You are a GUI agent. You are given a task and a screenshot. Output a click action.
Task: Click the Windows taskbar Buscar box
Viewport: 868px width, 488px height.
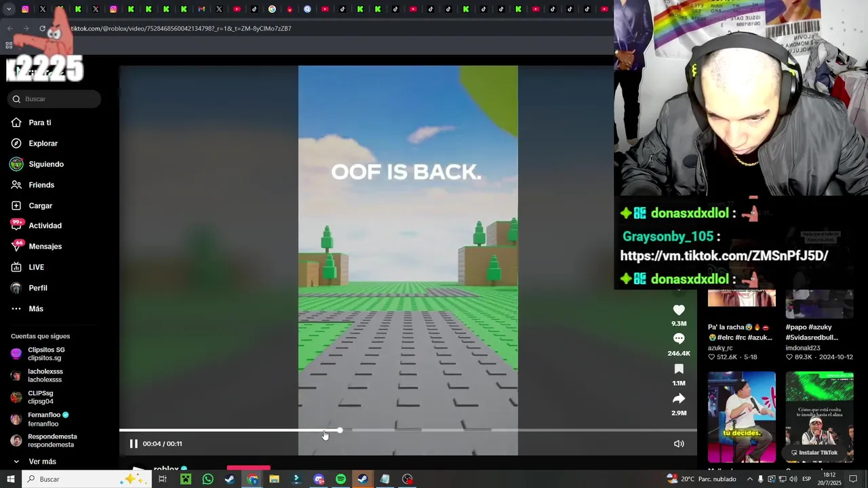pyautogui.click(x=87, y=479)
